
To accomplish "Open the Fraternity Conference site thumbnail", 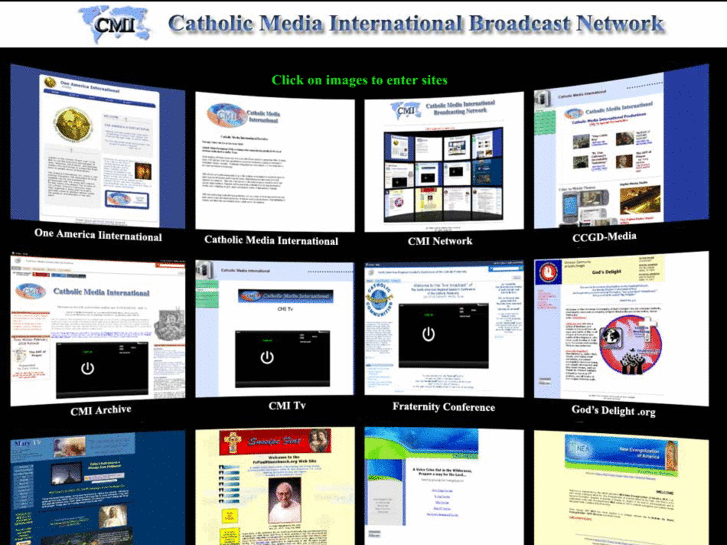I will [444, 328].
